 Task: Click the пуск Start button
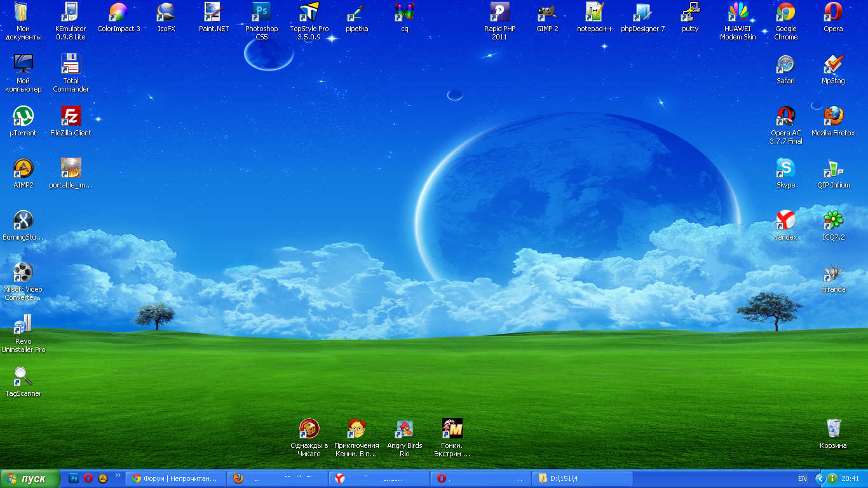(x=30, y=478)
